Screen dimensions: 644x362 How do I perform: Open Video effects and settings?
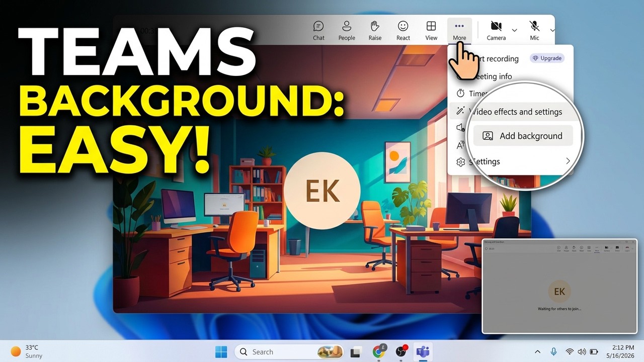515,112
